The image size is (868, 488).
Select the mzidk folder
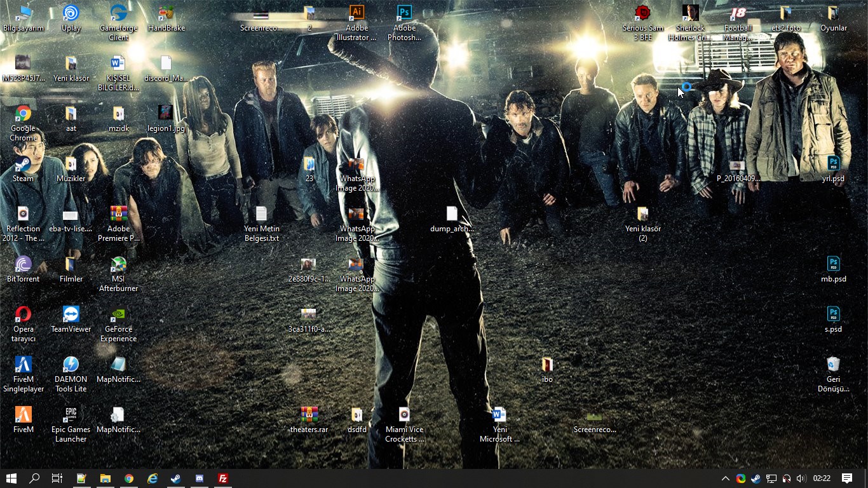[x=118, y=119]
